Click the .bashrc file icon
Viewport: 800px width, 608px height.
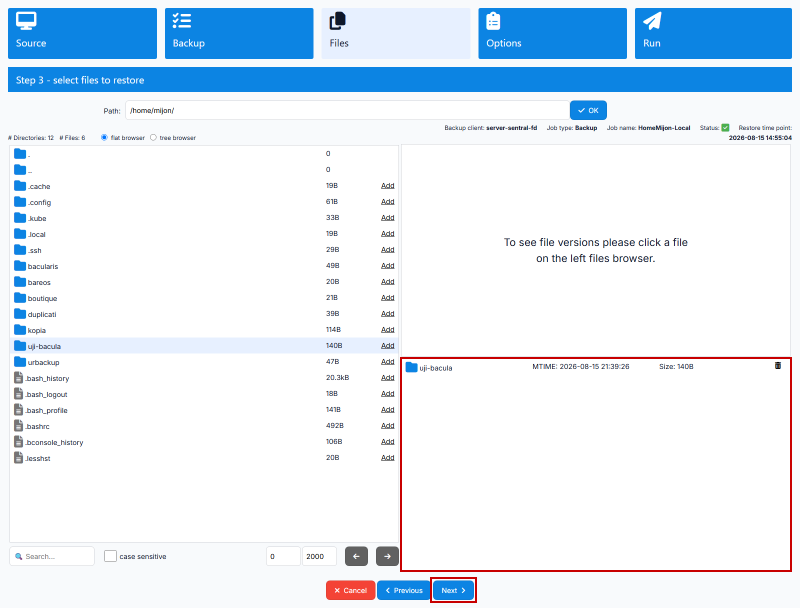tap(18, 425)
